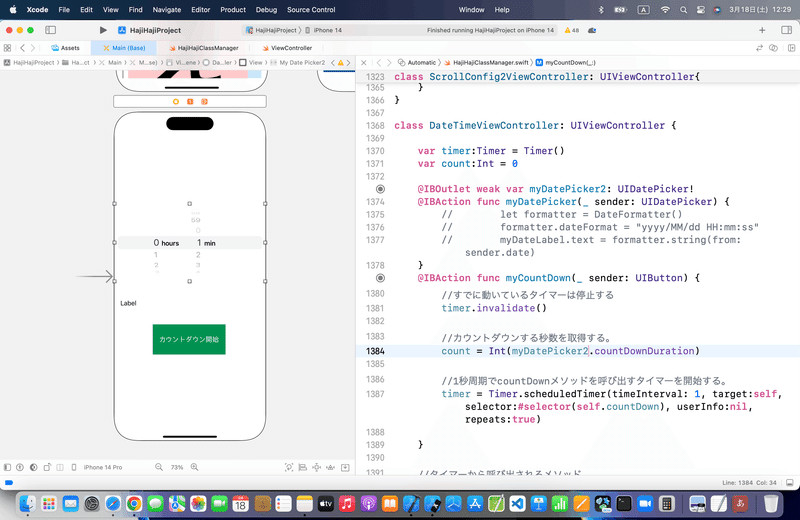Open Spotlight search in the menu bar
Viewport: 800px width, 520px height.
(x=683, y=10)
